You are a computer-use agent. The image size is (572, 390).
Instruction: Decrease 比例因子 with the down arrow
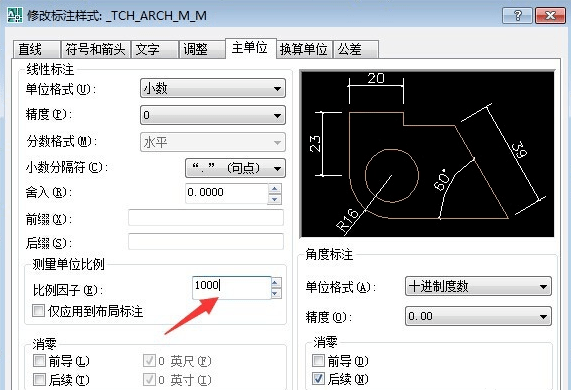(276, 293)
